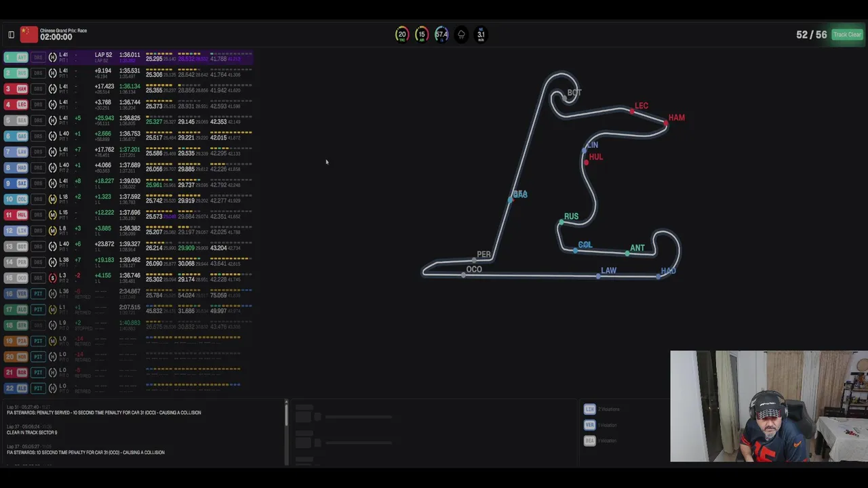Screen dimensions: 868x488
Task: Click the medium tyre icon for HUL
Action: [53, 215]
